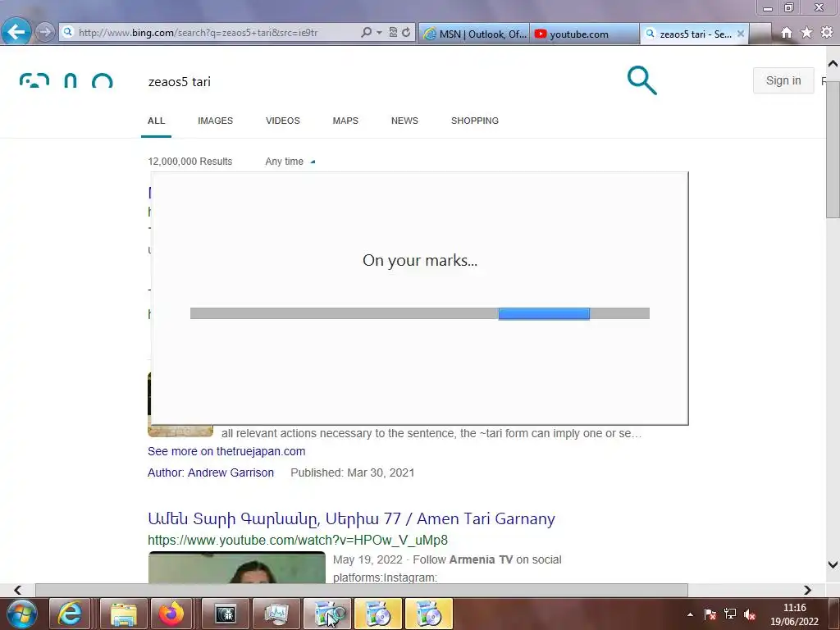This screenshot has width=840, height=630.
Task: Click the On your marks... text
Action: point(419,260)
